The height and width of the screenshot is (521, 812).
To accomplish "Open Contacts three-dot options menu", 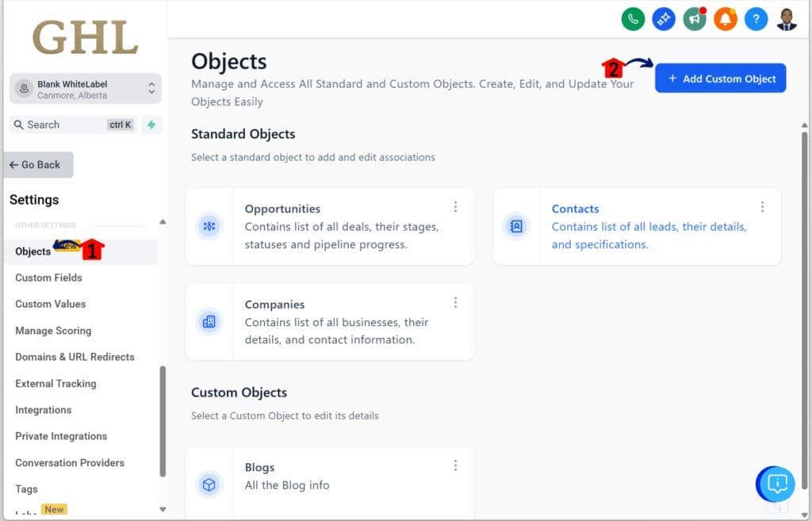I will coord(762,207).
